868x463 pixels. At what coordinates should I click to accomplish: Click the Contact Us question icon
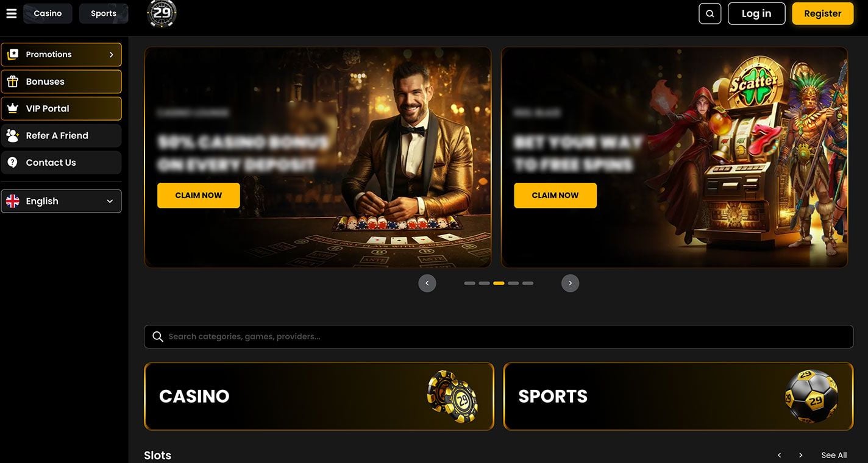(12, 163)
